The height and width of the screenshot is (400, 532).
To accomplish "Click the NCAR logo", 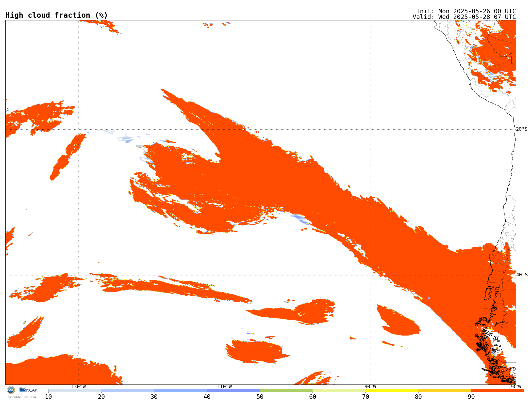I will point(28,390).
